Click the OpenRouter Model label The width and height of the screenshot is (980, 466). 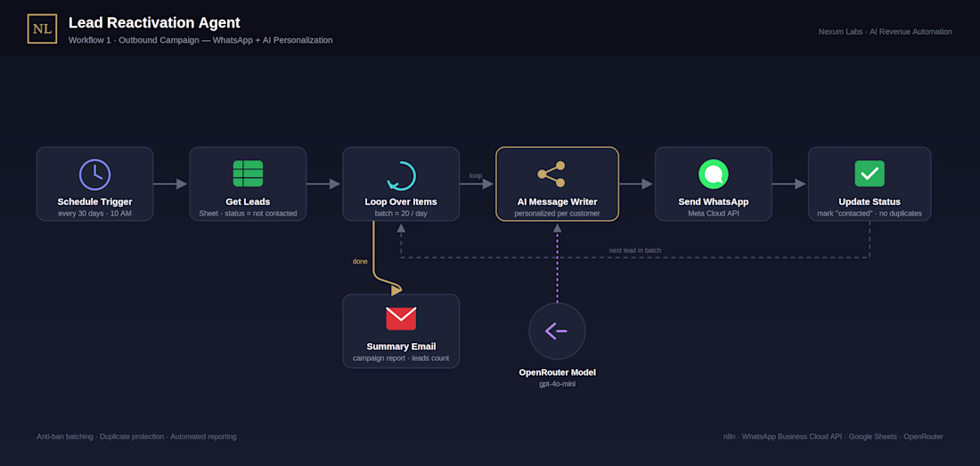[x=557, y=372]
